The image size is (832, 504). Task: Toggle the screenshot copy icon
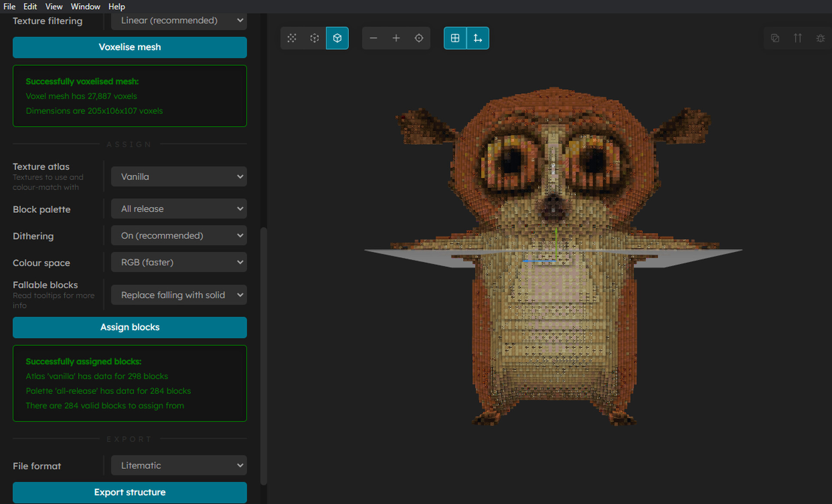point(775,38)
